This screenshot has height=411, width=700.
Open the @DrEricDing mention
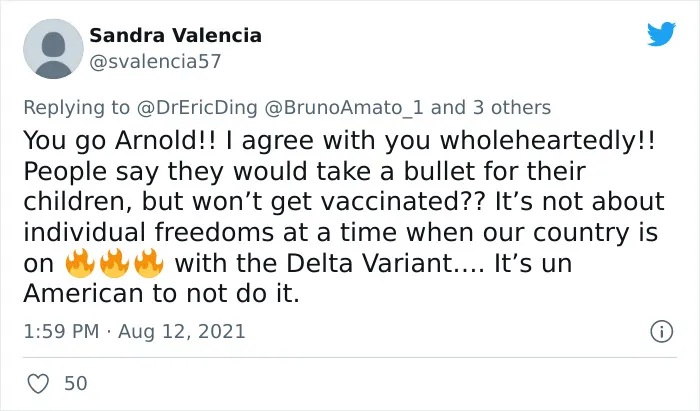click(197, 108)
